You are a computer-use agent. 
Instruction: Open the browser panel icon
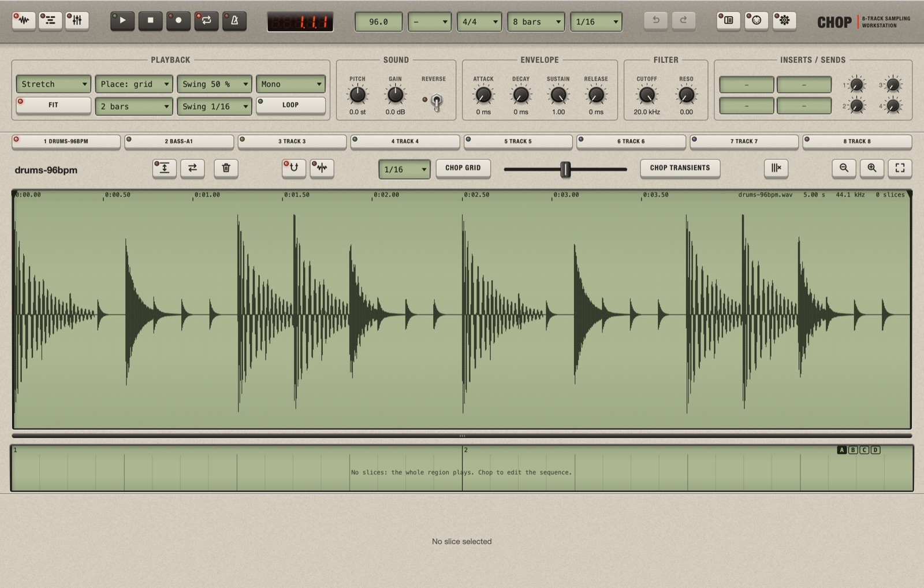click(728, 21)
